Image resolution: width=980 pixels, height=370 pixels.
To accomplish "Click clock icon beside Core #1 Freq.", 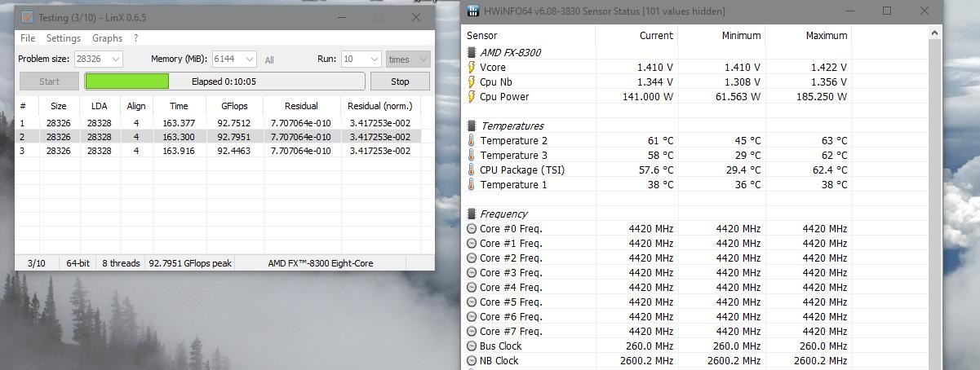I will click(471, 243).
